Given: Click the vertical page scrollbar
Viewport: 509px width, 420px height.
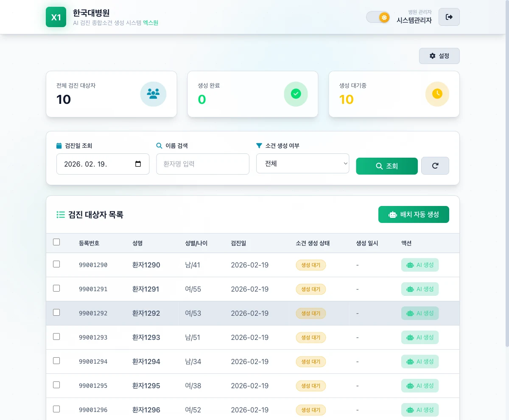Looking at the screenshot, I should (x=507, y=170).
